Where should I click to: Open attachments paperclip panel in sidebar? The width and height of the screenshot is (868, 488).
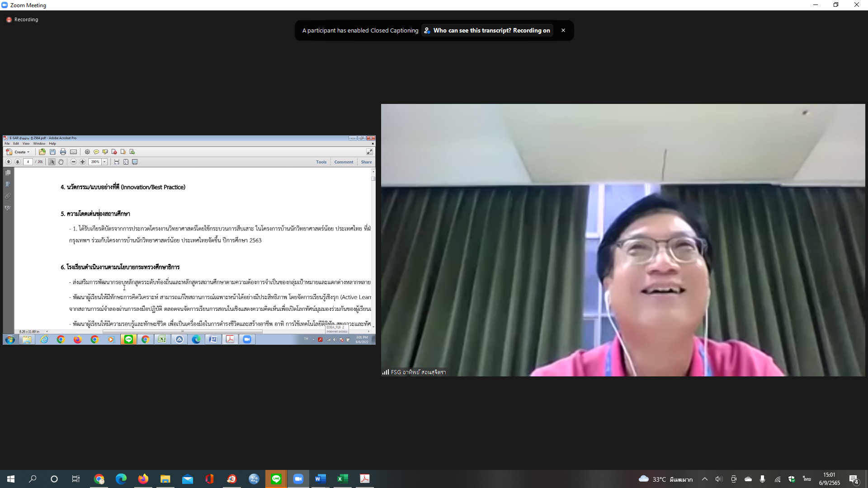[8, 196]
